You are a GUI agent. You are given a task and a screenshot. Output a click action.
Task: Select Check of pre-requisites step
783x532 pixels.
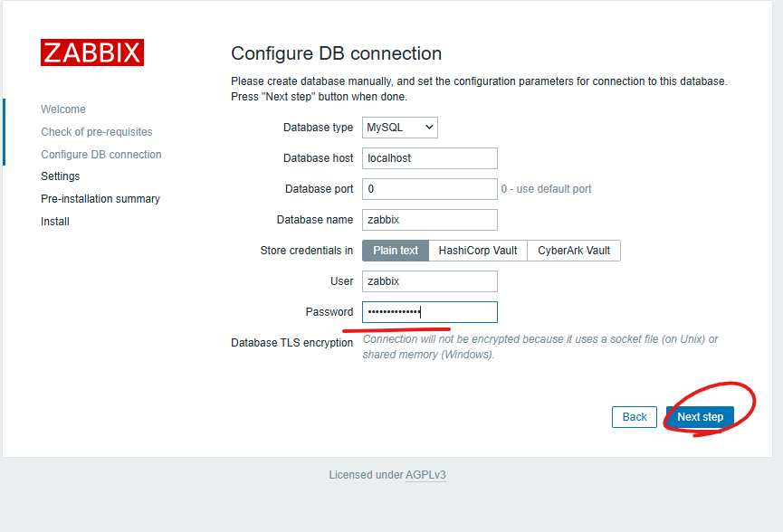[x=97, y=132]
